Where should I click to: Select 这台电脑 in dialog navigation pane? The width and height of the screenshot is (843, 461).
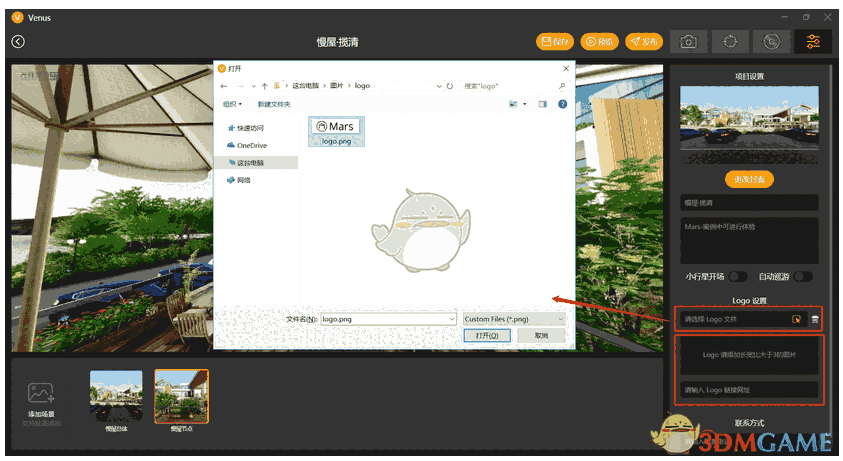256,162
